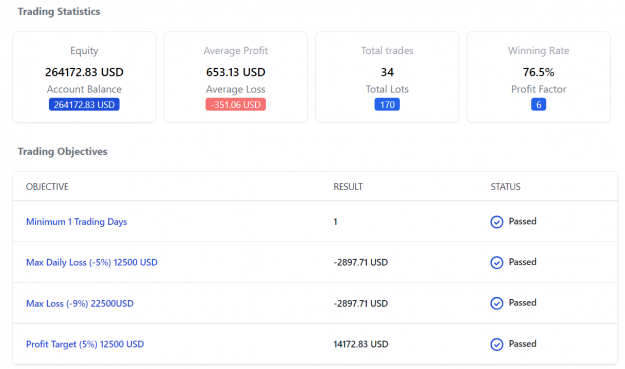Click Passed status text in Max Daily Loss row
625x369 pixels.
pos(523,262)
